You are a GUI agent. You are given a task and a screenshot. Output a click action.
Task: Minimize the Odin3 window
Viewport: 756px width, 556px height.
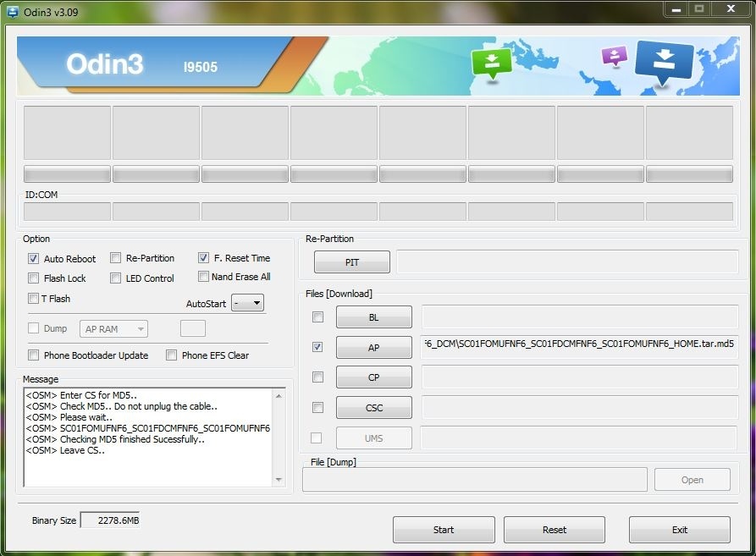(676, 9)
